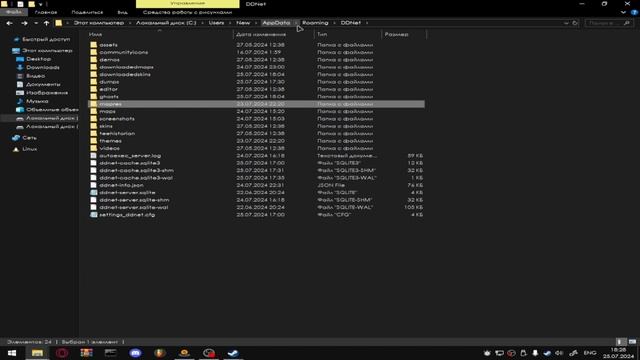
Task: Switch to the Поделиться ribbon tab
Action: [x=87, y=12]
